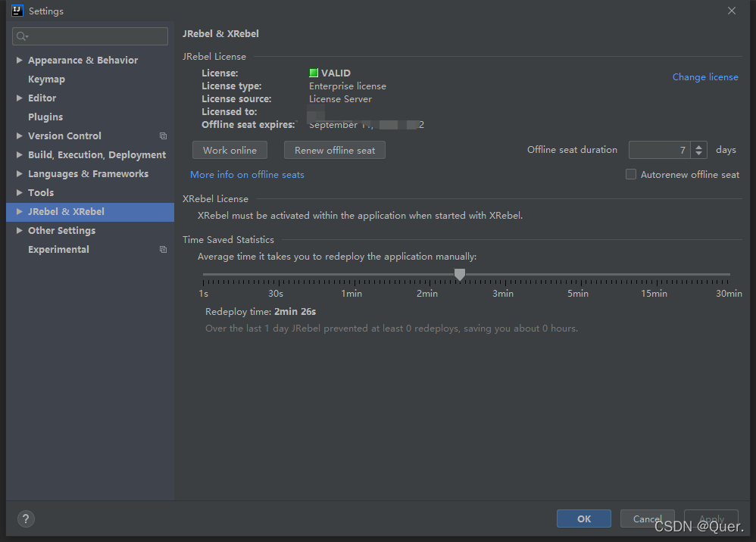Expand the Other Settings arrow
756x542 pixels.
[19, 230]
